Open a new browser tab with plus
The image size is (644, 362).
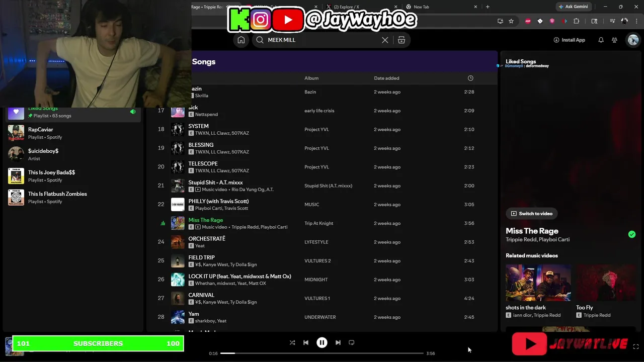(x=488, y=7)
